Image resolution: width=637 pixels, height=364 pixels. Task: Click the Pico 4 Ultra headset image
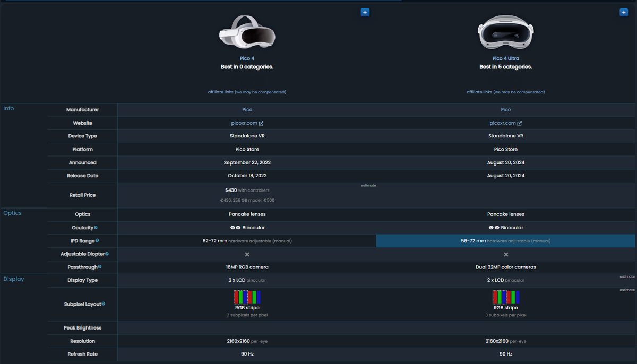[x=506, y=32]
